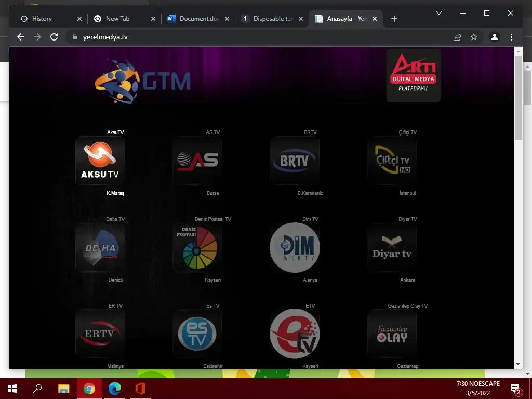Open the Diyar tv channel logo
This screenshot has width=532, height=399.
[392, 248]
